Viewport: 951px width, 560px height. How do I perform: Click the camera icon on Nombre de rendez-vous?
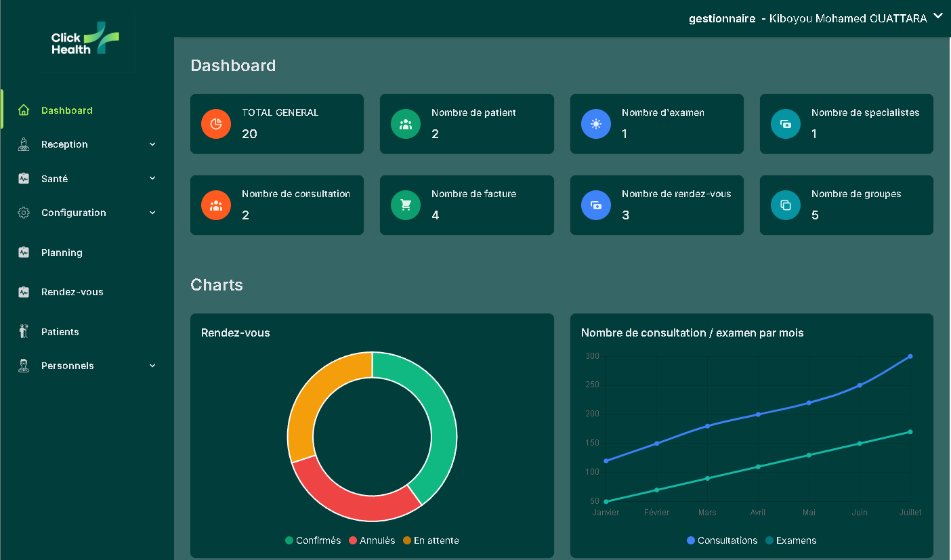(x=595, y=205)
